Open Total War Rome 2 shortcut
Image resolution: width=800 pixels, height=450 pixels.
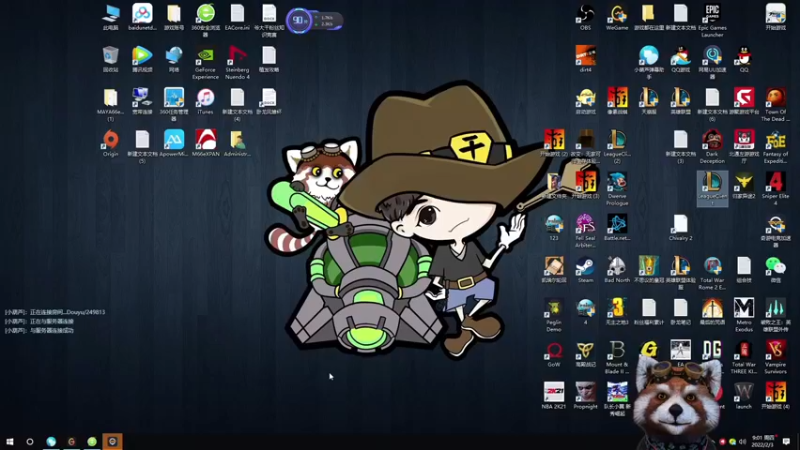(x=712, y=273)
